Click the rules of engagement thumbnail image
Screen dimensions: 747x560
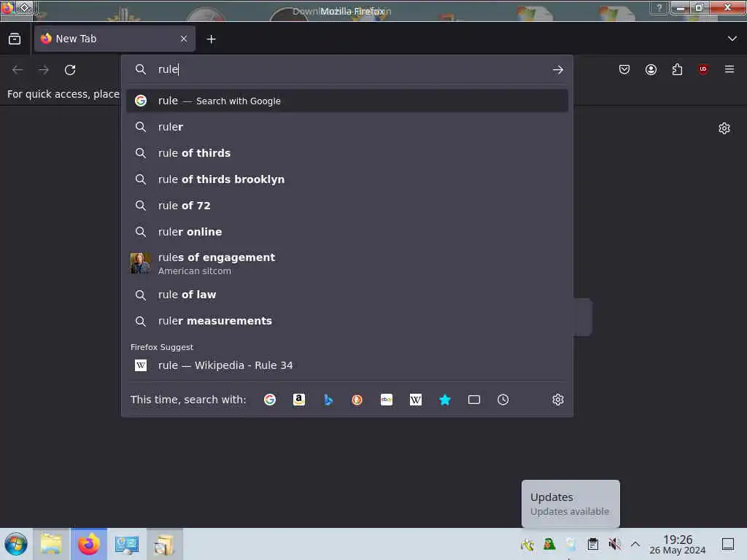coord(140,262)
